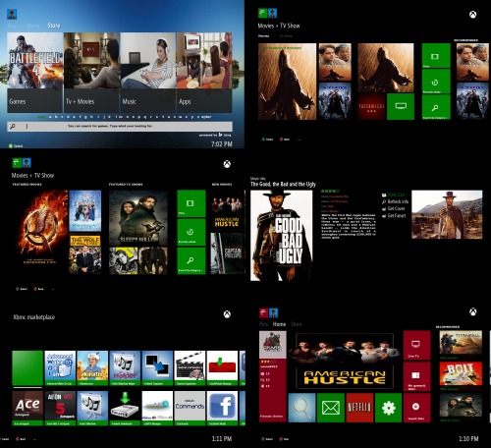Open Captain Phillips poster under New Movies
The width and height of the screenshot is (491, 448).
tap(227, 253)
